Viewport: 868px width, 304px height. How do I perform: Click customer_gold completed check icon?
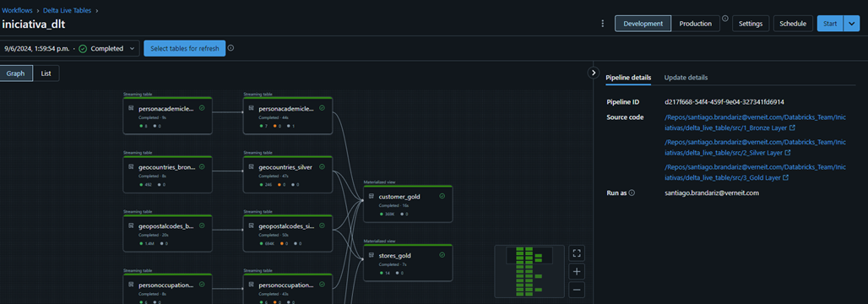coord(442,196)
